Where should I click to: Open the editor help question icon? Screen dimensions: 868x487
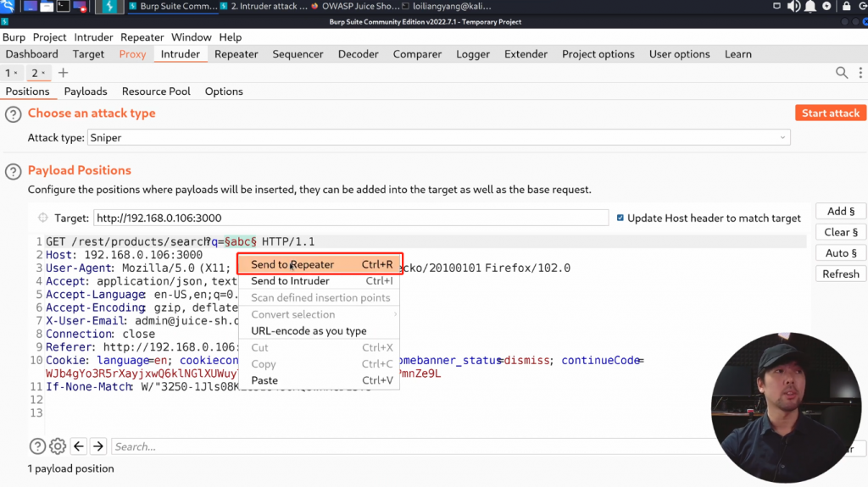[37, 446]
